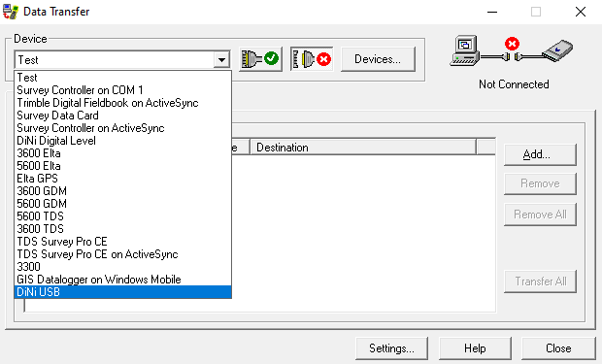Click the Destination column header
602x364 pixels.
(x=363, y=148)
